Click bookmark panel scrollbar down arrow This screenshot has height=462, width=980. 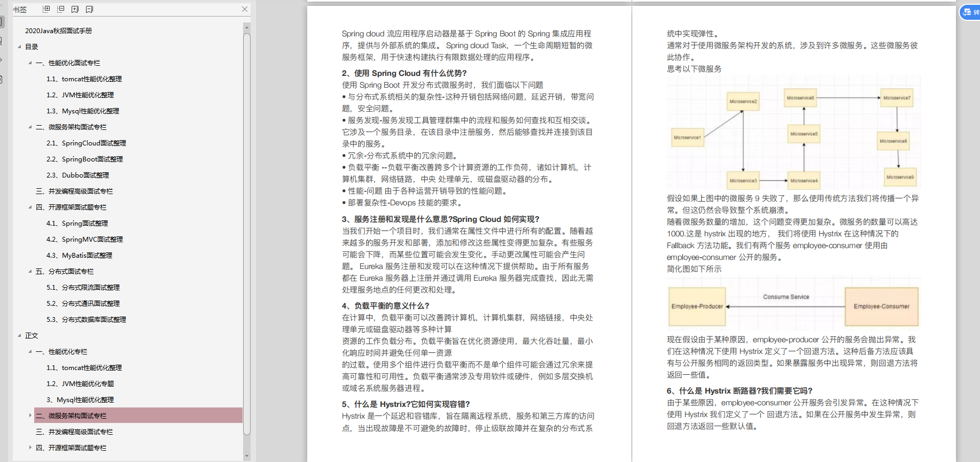click(246, 456)
